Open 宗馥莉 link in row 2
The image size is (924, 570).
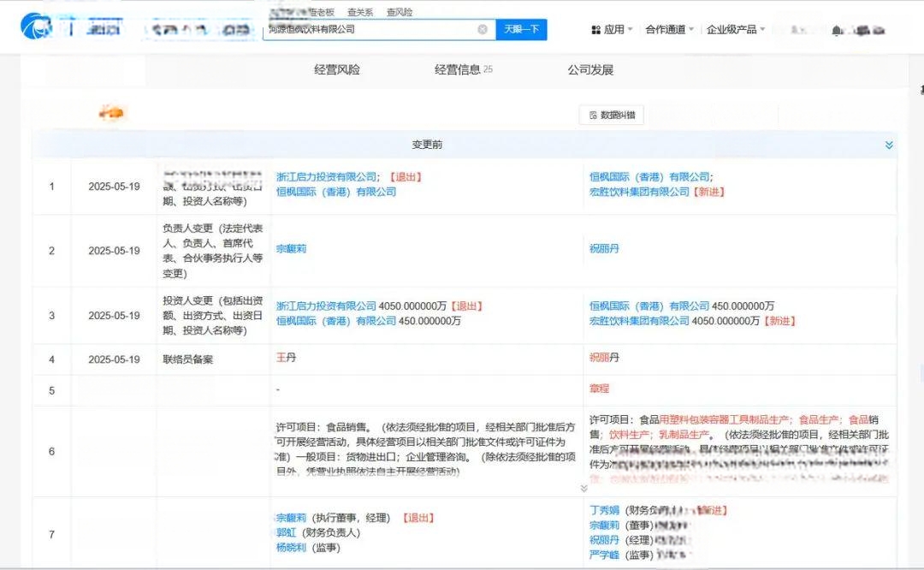291,249
